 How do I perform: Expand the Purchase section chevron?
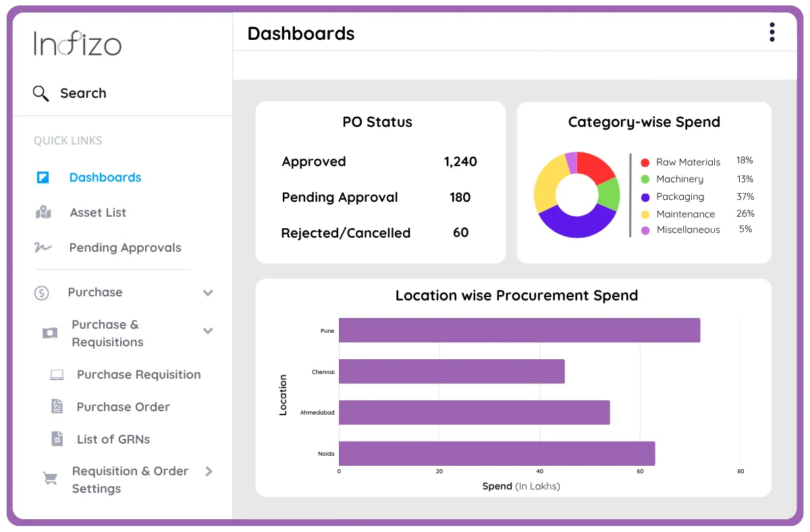208,293
